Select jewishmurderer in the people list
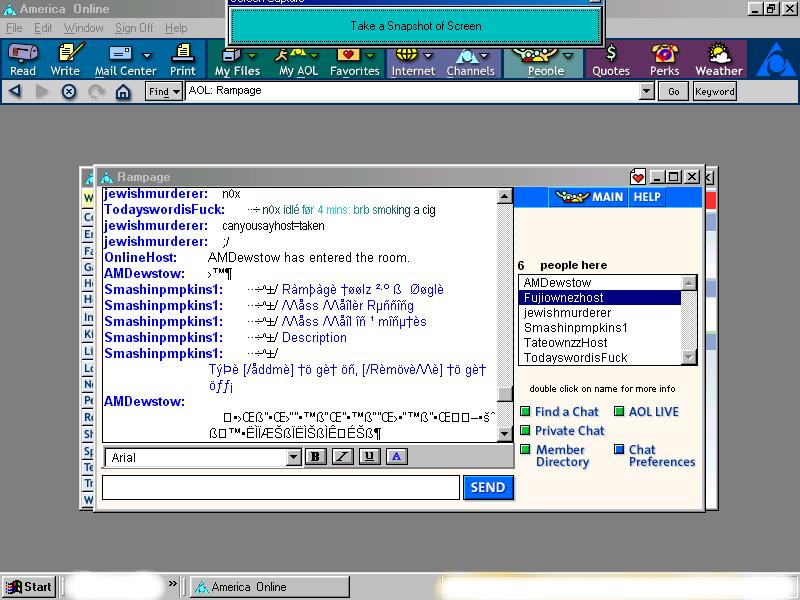The width and height of the screenshot is (800, 600). pos(567,313)
